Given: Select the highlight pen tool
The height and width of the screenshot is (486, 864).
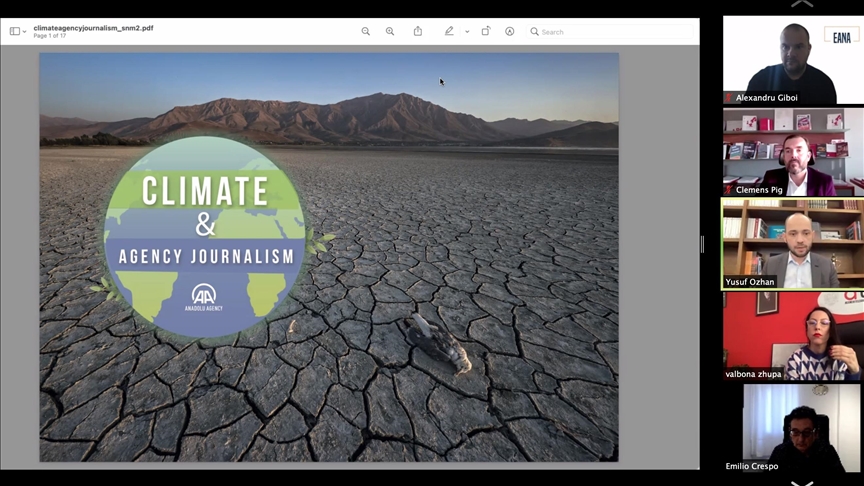Looking at the screenshot, I should [449, 32].
